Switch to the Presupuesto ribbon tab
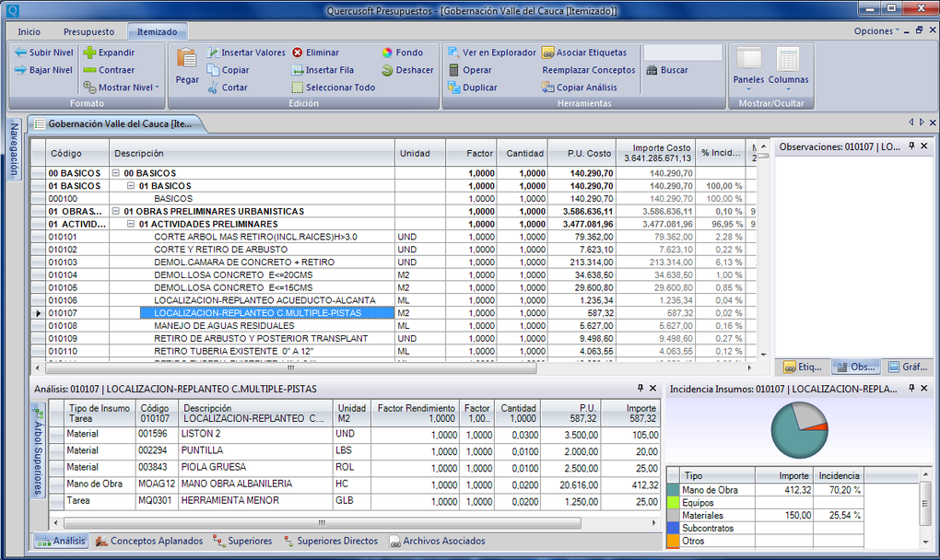The width and height of the screenshot is (940, 560). coord(88,31)
